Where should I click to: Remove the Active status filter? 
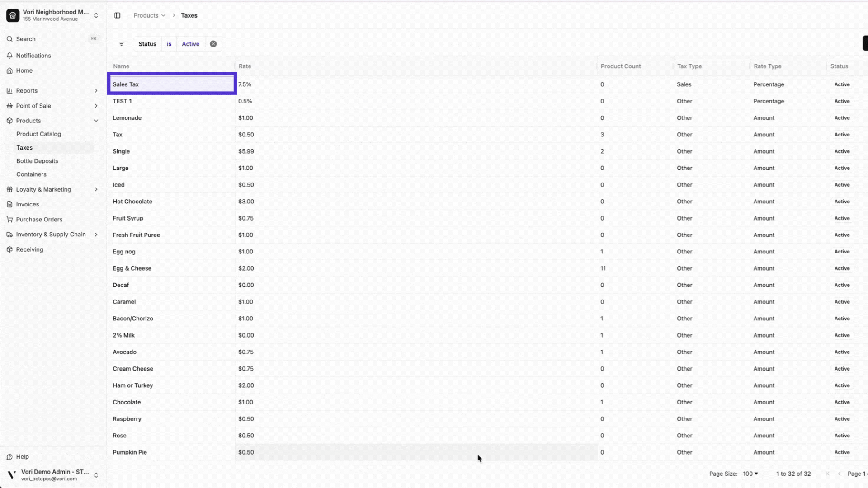click(x=213, y=43)
